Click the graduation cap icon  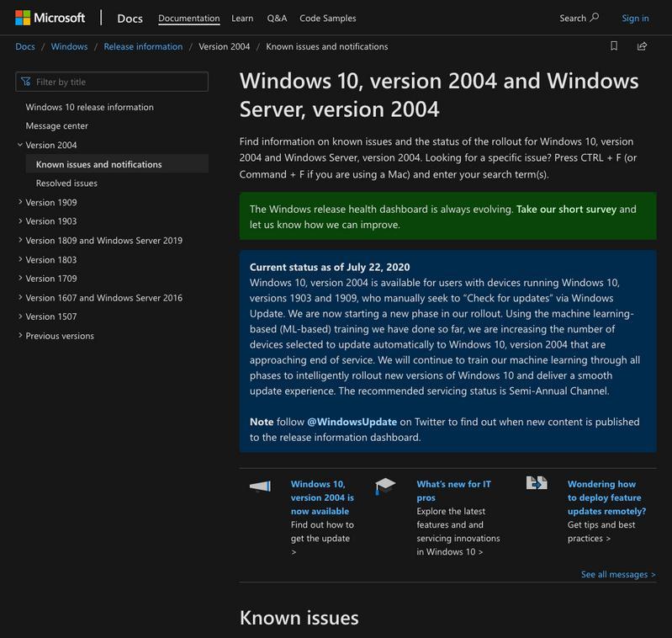coord(385,486)
